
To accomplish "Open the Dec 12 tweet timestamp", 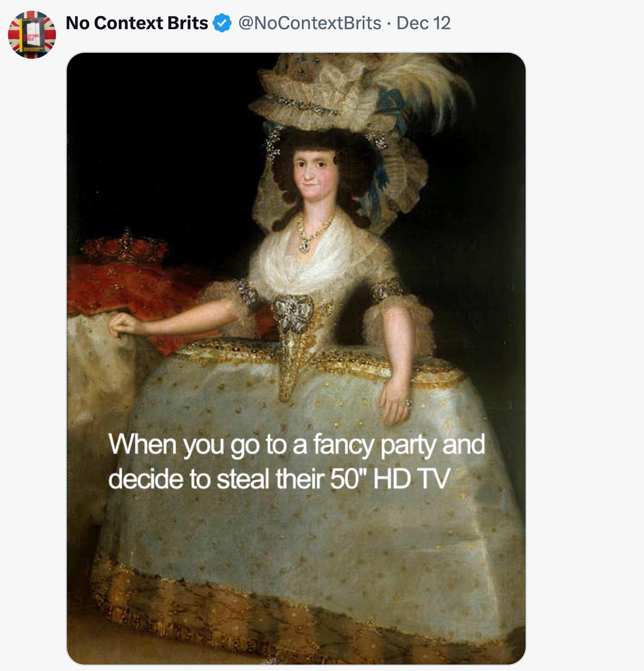I will click(423, 23).
